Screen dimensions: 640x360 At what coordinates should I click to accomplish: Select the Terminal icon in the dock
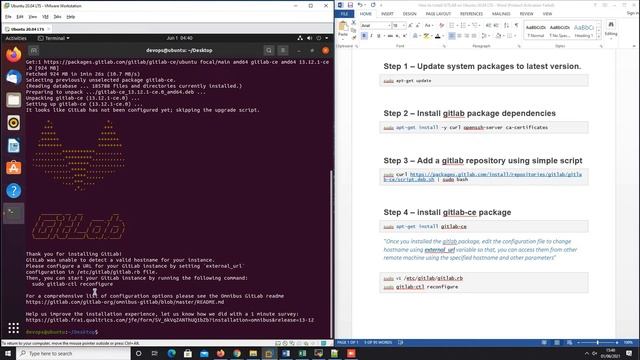[13, 213]
